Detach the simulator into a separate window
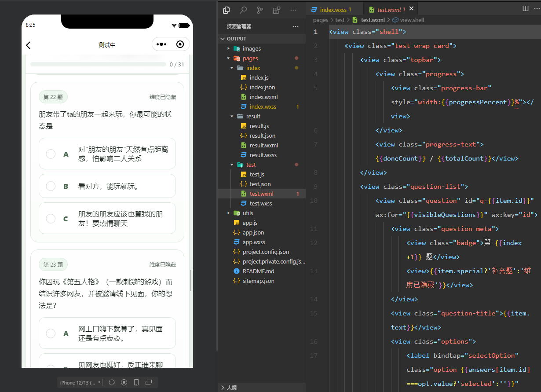This screenshot has width=541, height=392. click(149, 382)
